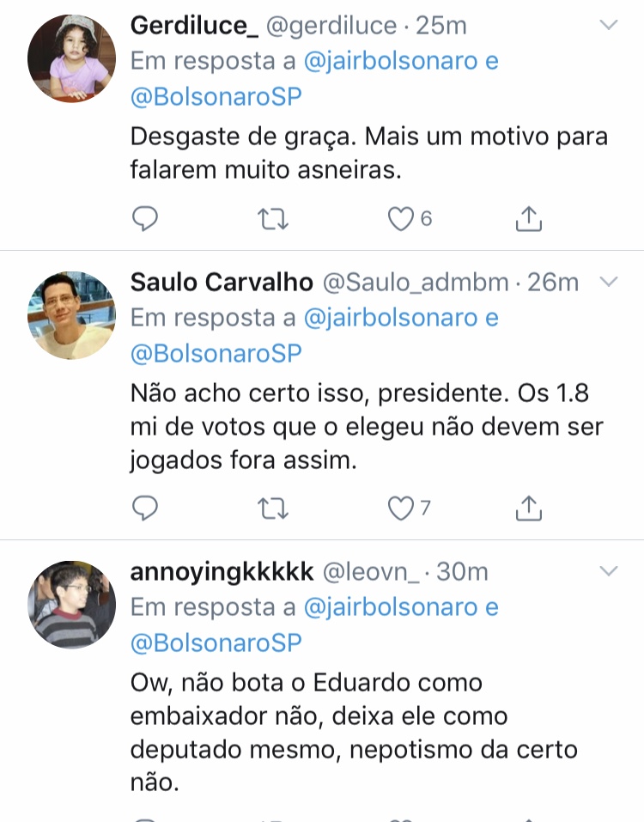Screen dimensions: 644x822
Task: Tap the annoyingkkkkk display name
Action: pos(222,571)
